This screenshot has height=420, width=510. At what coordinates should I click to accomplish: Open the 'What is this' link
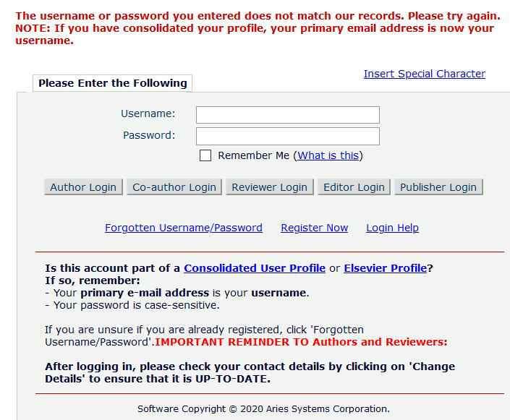point(328,155)
